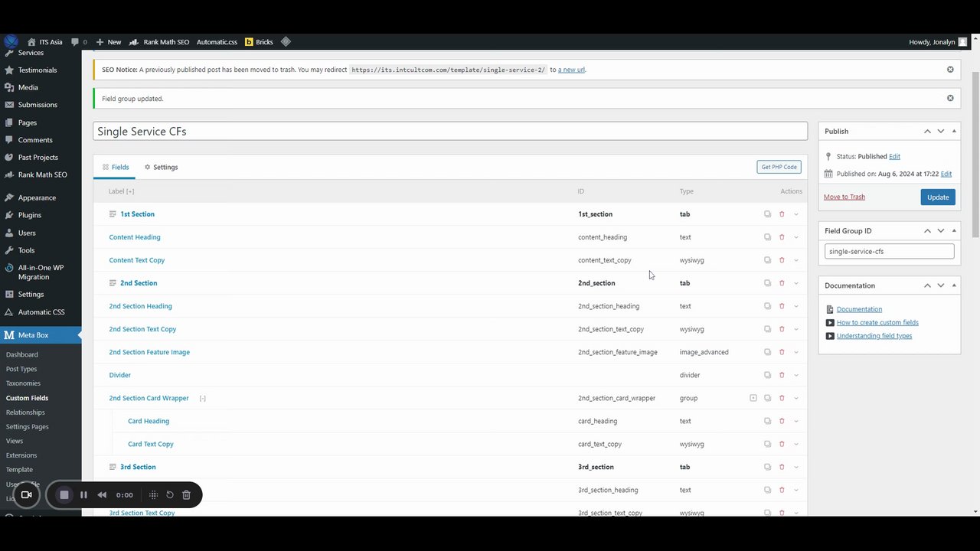Expand Content Heading field options

pyautogui.click(x=796, y=237)
